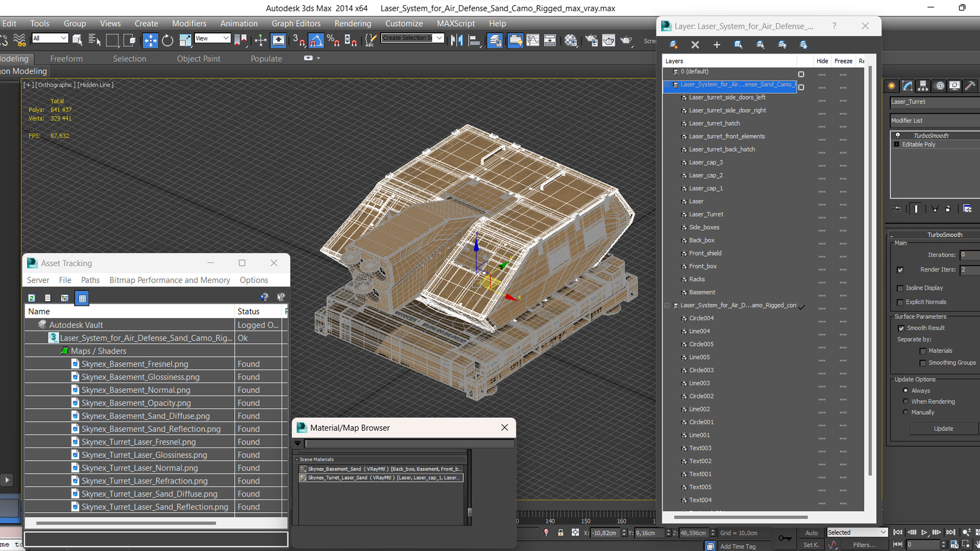The height and width of the screenshot is (551, 980).
Task: Open Create Selection Set dropdown
Action: point(412,38)
